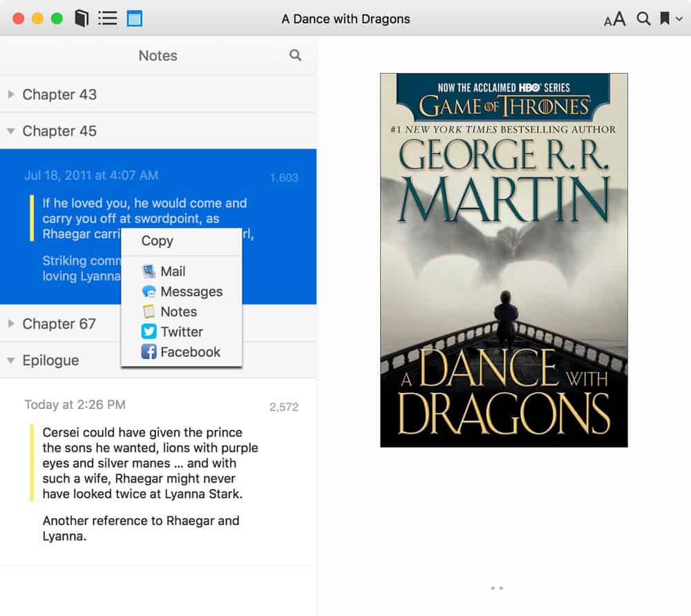Click the note "Another reference to Rhaegar and Lyanna."
The height and width of the screenshot is (616, 691).
pyautogui.click(x=141, y=528)
